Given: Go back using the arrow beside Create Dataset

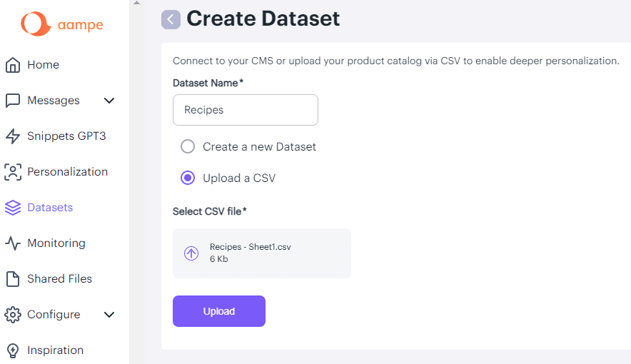Looking at the screenshot, I should tap(171, 19).
